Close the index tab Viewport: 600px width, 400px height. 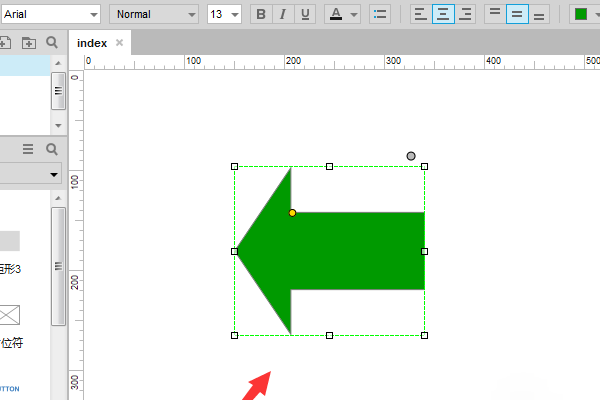click(x=120, y=43)
